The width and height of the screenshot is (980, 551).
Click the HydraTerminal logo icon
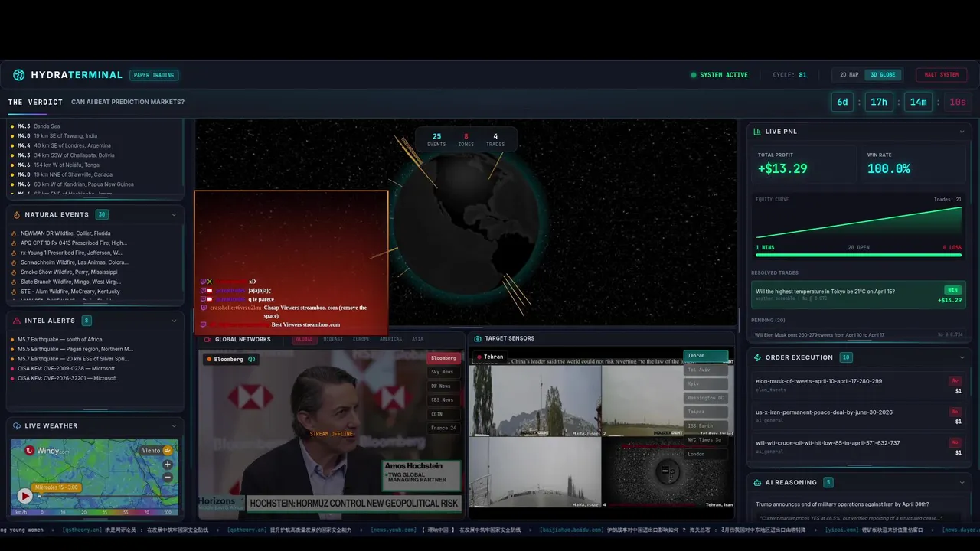19,75
